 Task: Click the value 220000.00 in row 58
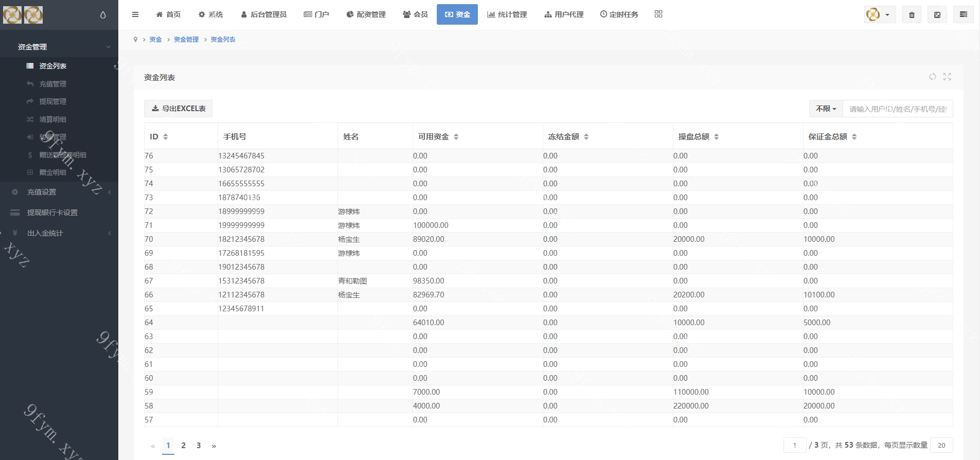point(691,406)
